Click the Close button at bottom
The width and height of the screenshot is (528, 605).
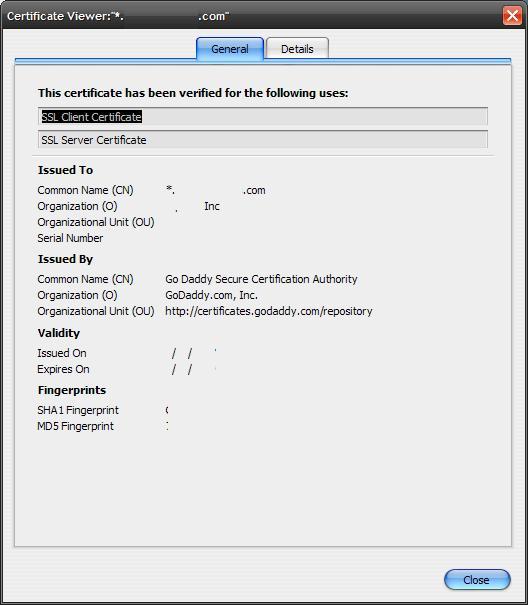tap(477, 580)
